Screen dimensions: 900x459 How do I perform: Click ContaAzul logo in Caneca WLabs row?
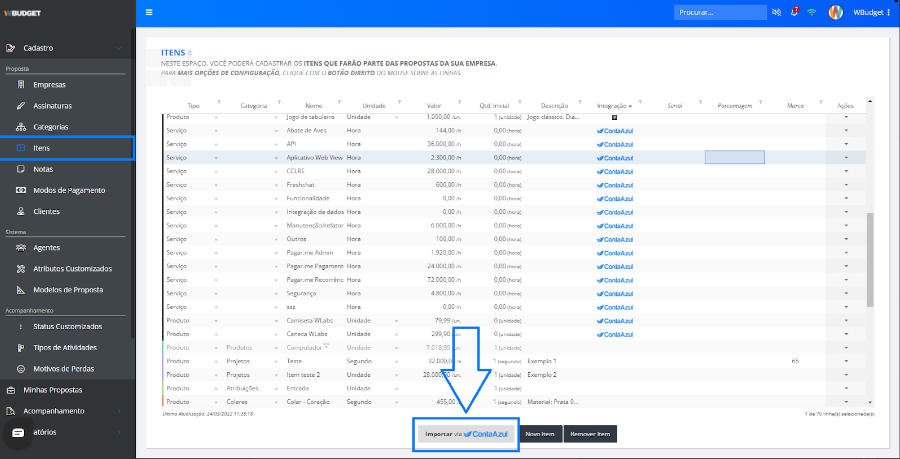tap(615, 334)
